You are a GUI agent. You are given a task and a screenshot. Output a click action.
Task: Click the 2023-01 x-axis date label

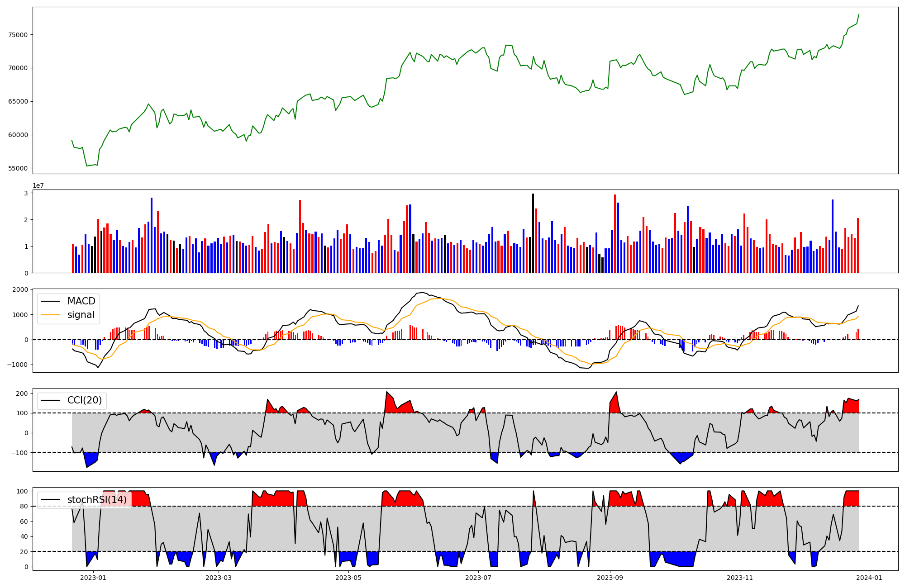point(93,578)
